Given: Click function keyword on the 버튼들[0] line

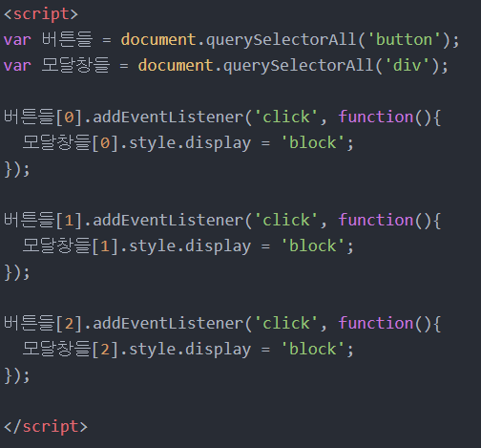Looking at the screenshot, I should tap(376, 117).
